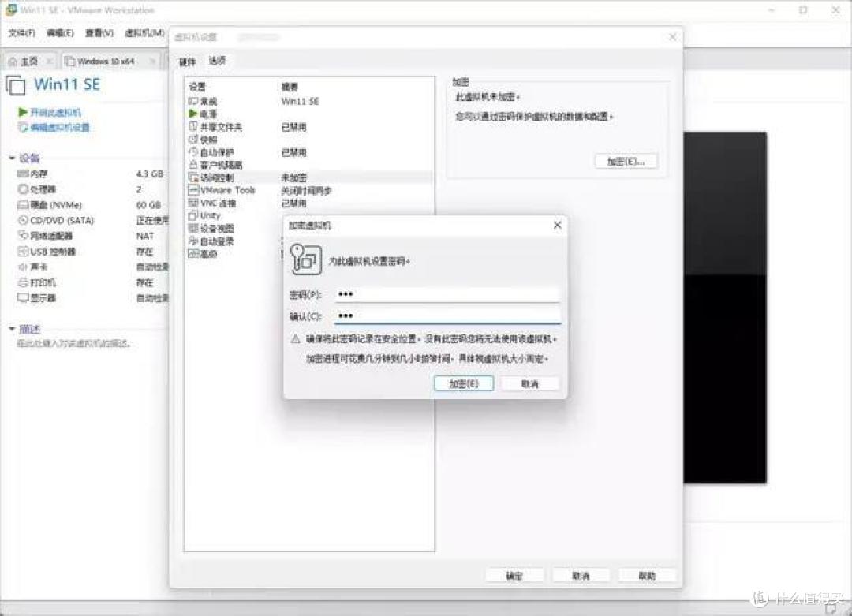852x616 pixels.
Task: Close the 加密虚拟机 dialog with X
Action: pyautogui.click(x=557, y=225)
